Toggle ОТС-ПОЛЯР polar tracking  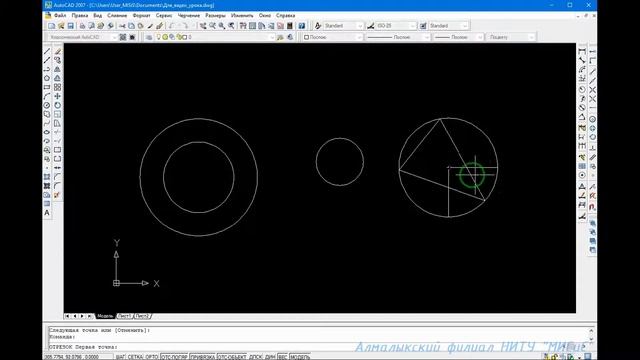coord(174,357)
